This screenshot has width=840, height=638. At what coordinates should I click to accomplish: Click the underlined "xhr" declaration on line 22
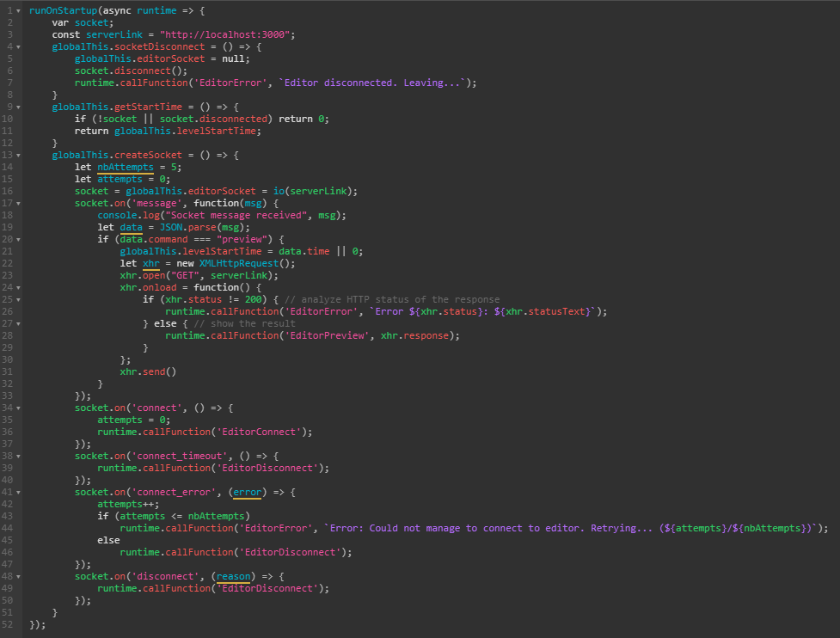tap(151, 264)
